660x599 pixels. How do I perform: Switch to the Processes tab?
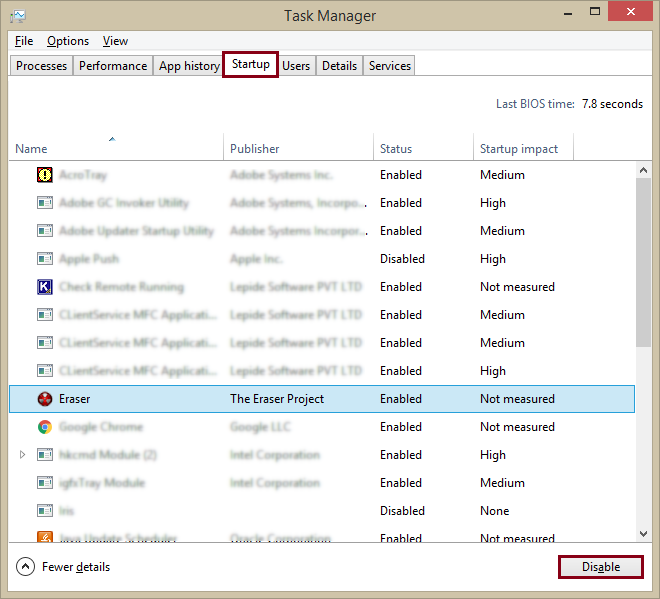pyautogui.click(x=41, y=66)
